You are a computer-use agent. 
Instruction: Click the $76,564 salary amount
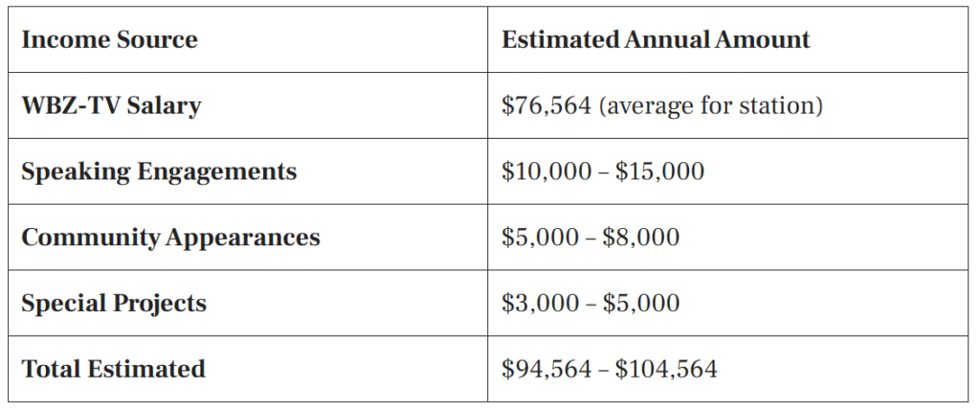tap(546, 105)
